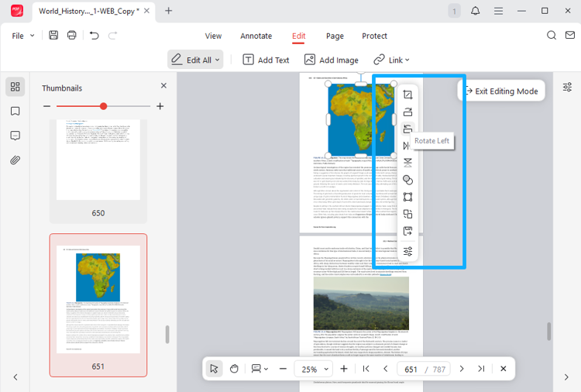Open the hamburger menu icon
Image resolution: width=581 pixels, height=392 pixels.
[498, 11]
